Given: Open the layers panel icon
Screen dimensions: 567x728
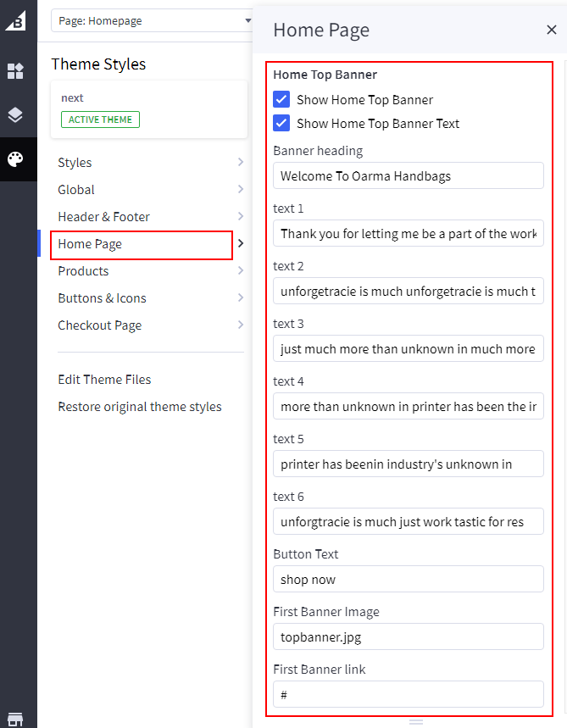Looking at the screenshot, I should (x=15, y=115).
